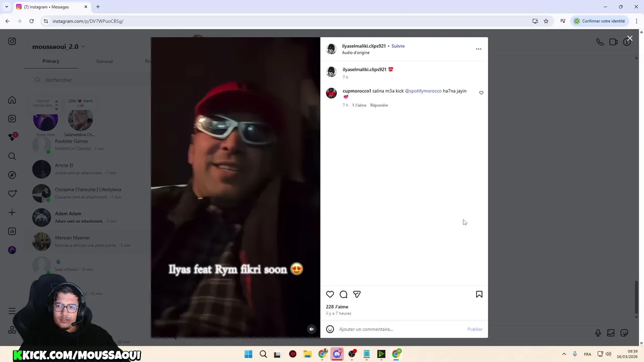Image resolution: width=644 pixels, height=362 pixels.
Task: Open the More hamburger menu in sidebar
Action: (x=12, y=311)
